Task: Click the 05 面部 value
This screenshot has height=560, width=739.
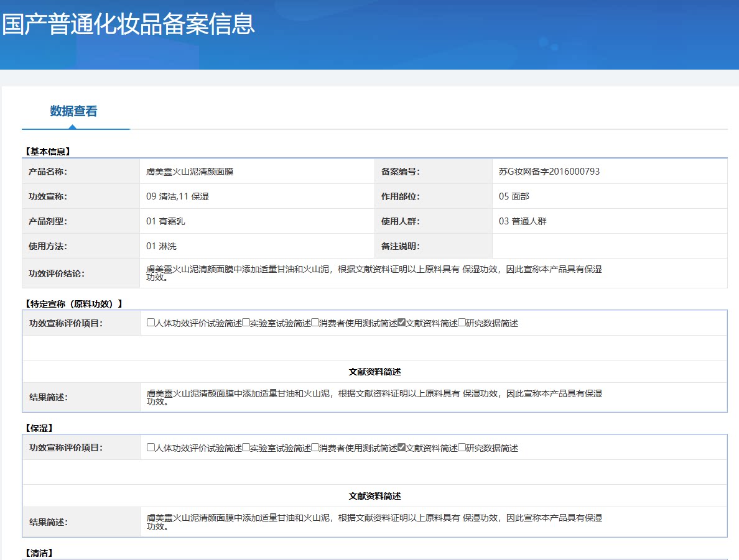Action: 514,196
